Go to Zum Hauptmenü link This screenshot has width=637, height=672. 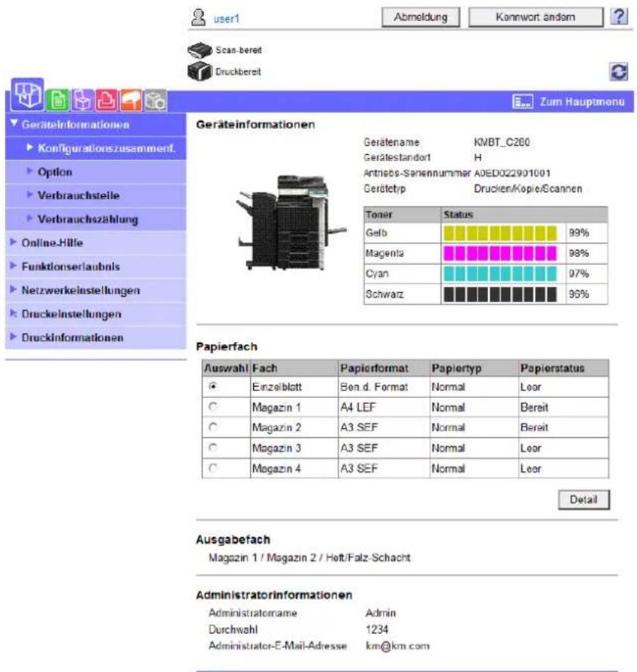[x=582, y=102]
